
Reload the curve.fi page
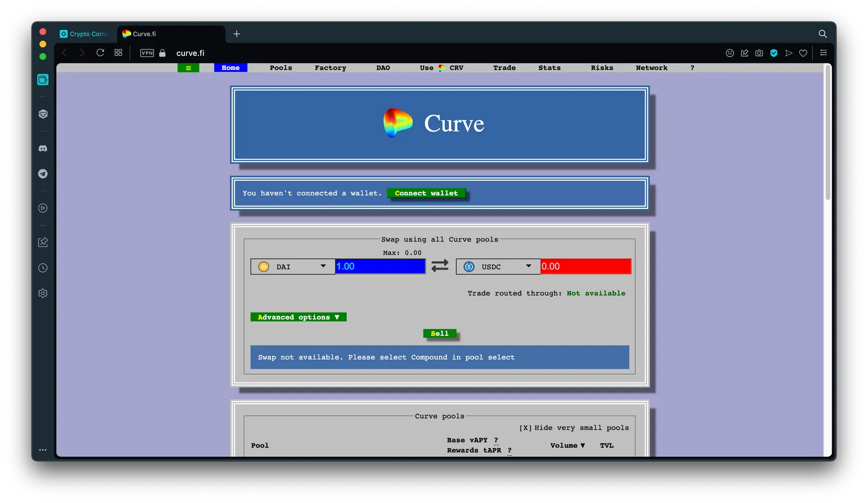100,53
